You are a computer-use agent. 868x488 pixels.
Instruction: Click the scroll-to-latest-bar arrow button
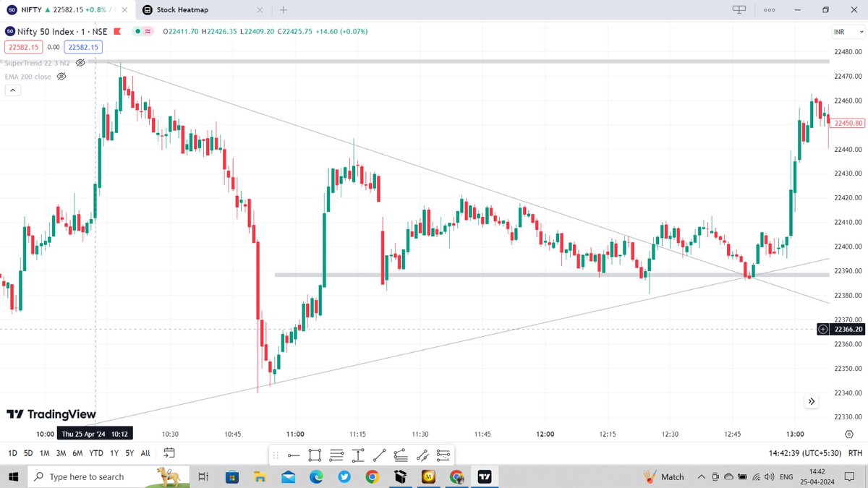coord(812,401)
